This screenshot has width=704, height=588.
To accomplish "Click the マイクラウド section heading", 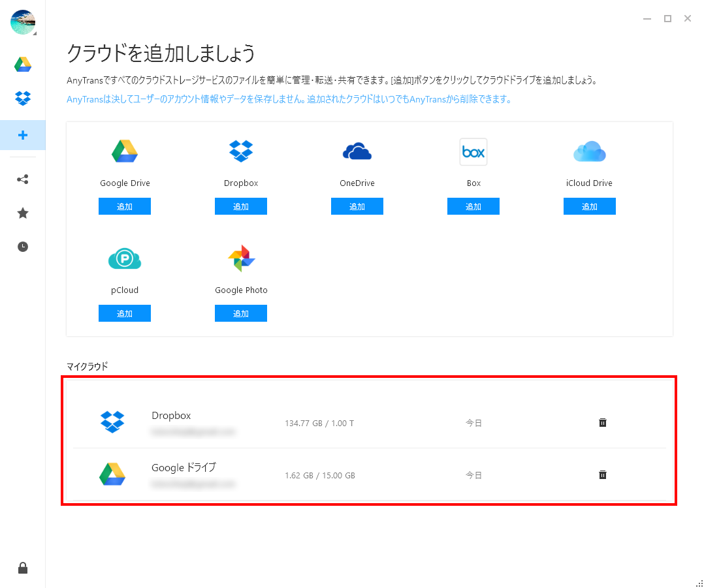I will (87, 366).
